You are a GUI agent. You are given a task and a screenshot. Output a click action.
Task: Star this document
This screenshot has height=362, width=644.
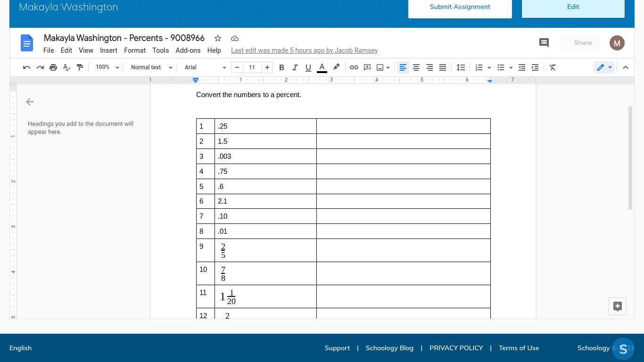pos(218,38)
